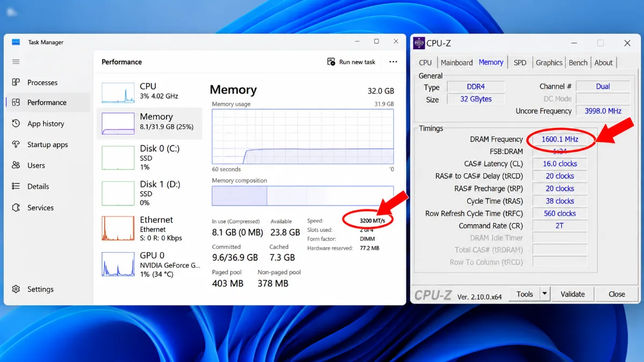The height and width of the screenshot is (362, 644).
Task: Click the Memory composition bar
Action: click(303, 196)
